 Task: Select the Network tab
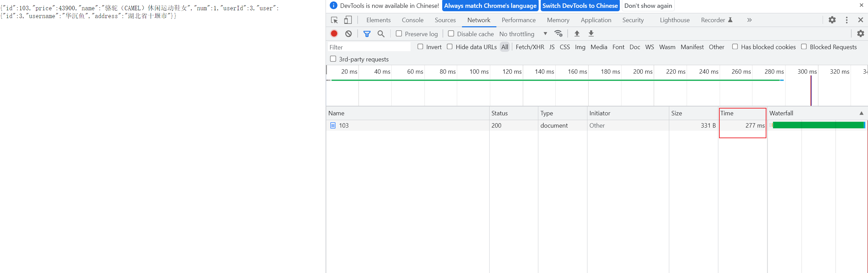tap(479, 20)
